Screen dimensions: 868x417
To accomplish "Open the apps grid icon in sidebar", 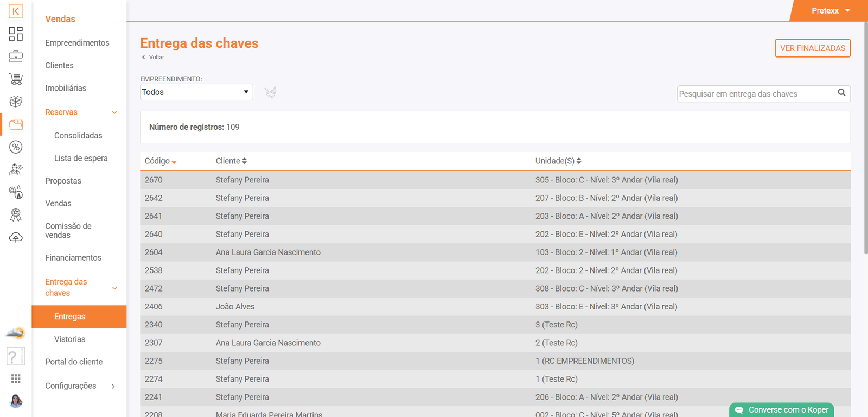I will pos(16,378).
